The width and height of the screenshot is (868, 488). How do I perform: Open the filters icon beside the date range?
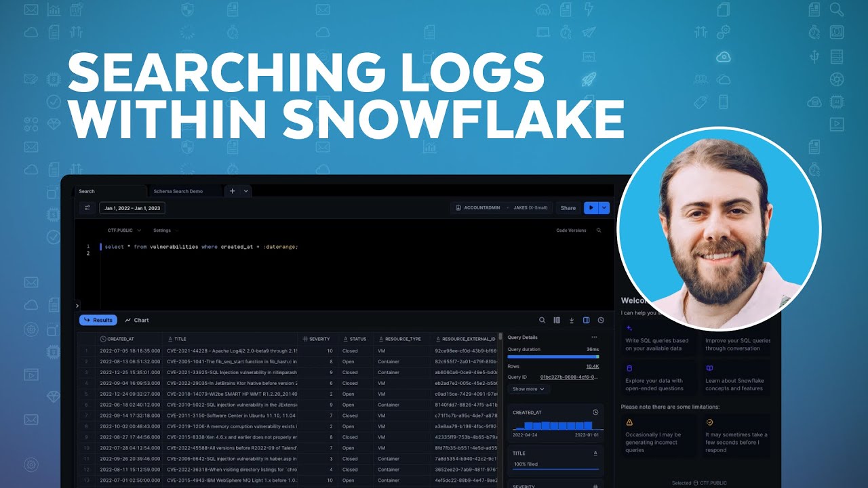87,208
